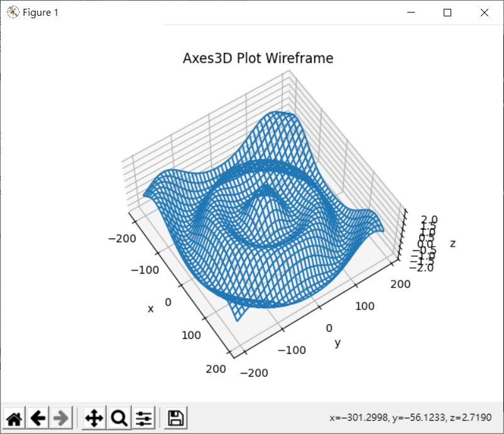Activate the pan/move axes tool

(94, 418)
